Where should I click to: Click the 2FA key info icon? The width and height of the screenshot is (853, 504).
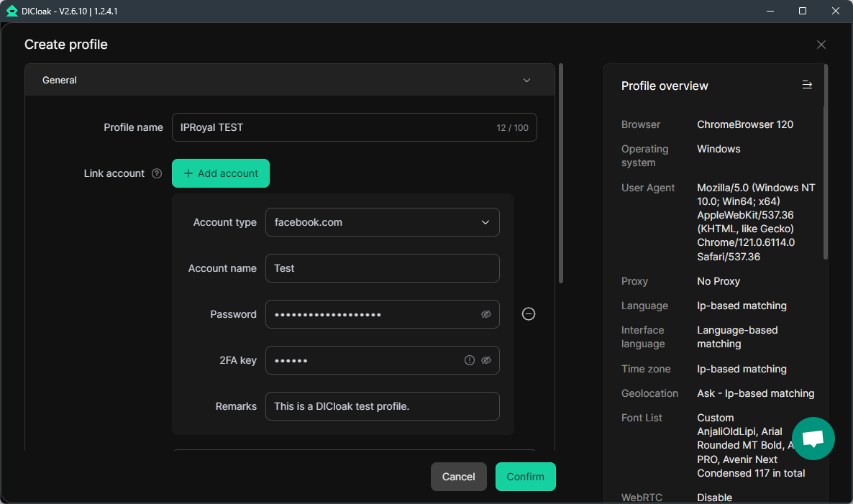[x=470, y=360]
